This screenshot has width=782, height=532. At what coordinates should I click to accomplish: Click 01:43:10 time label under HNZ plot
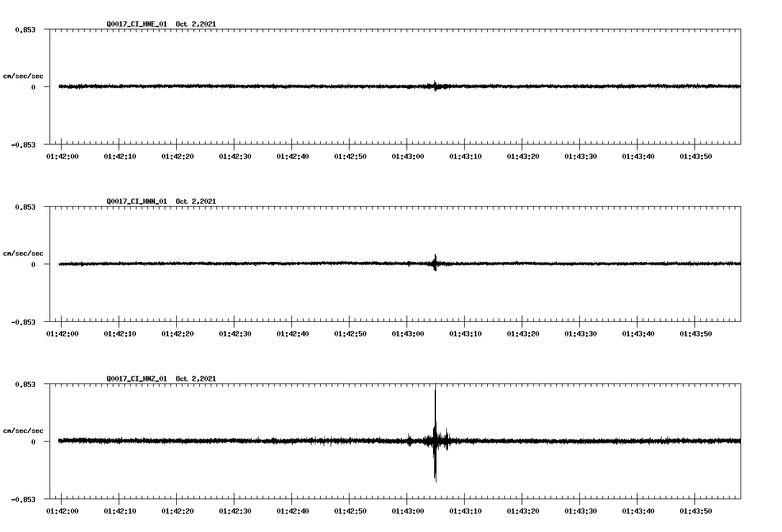[465, 511]
